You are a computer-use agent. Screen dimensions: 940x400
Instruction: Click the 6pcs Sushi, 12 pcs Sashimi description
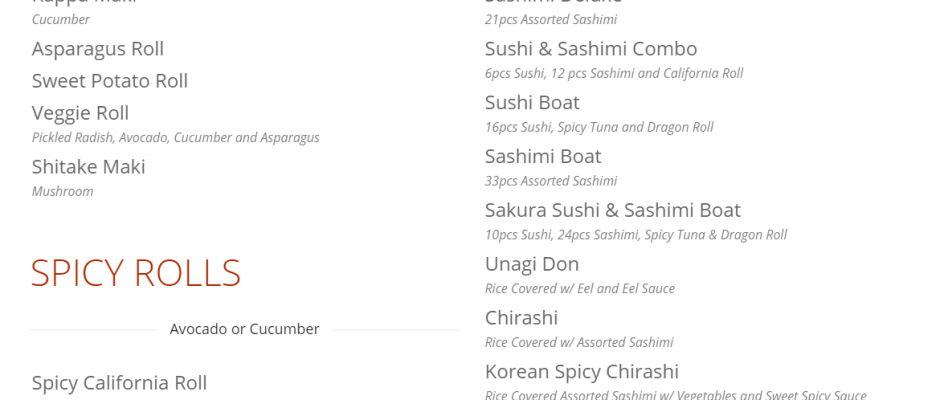613,74
